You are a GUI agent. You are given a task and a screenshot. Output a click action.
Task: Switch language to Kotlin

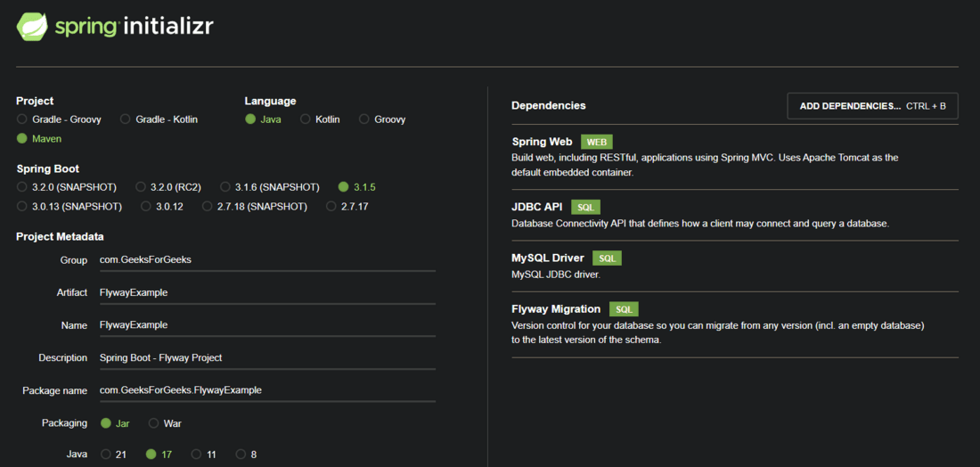tap(306, 119)
